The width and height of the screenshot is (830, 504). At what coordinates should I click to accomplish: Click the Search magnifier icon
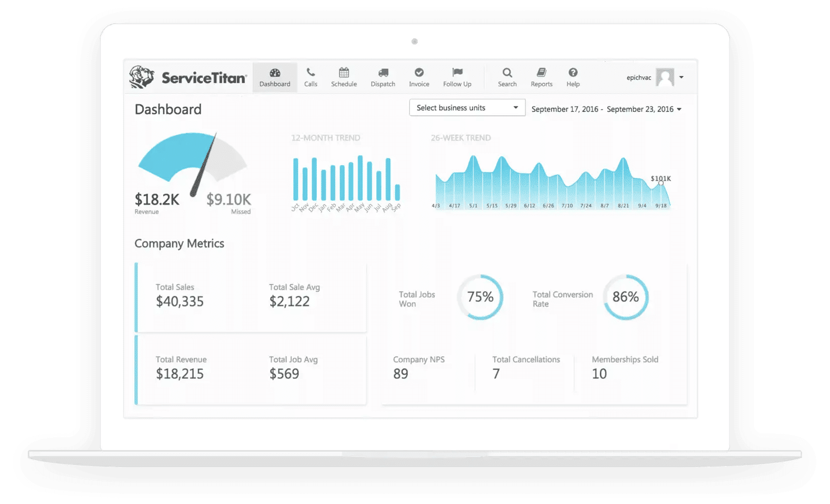507,73
